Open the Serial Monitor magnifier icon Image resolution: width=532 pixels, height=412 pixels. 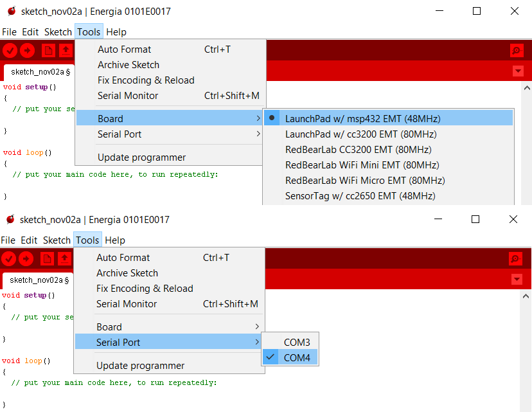tap(515, 51)
